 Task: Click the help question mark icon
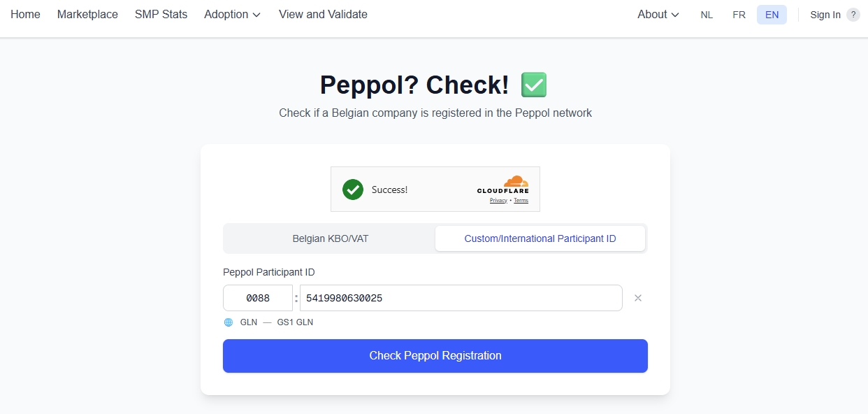(x=853, y=15)
